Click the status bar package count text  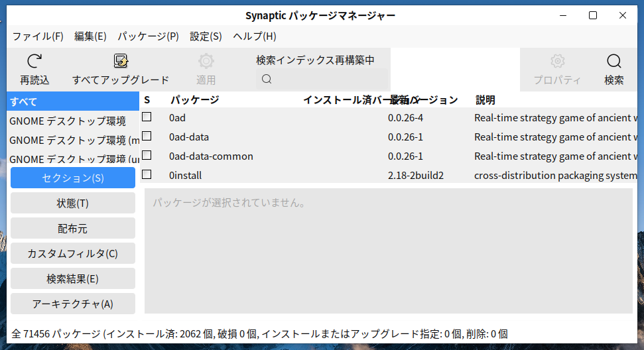[259, 333]
